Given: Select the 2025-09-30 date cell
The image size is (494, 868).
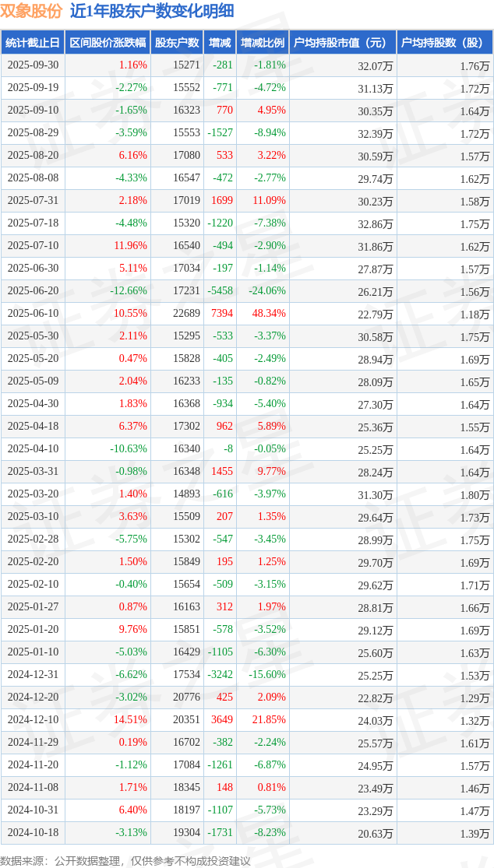Looking at the screenshot, I should (33, 65).
